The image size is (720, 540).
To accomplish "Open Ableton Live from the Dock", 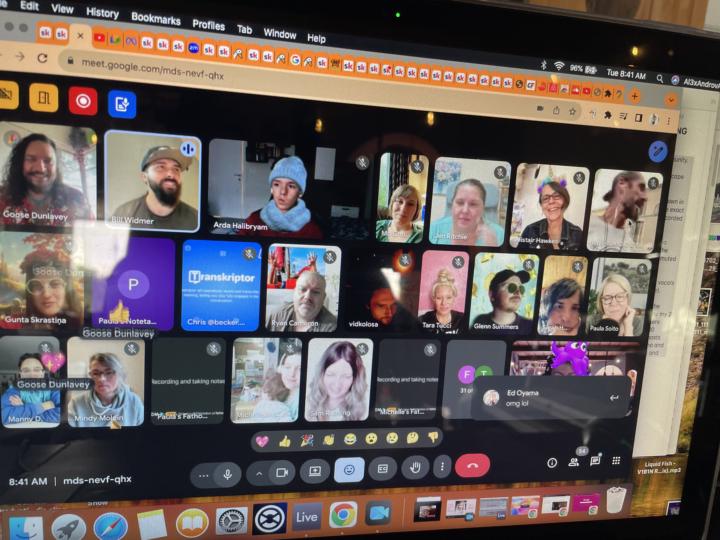I will coord(306,517).
